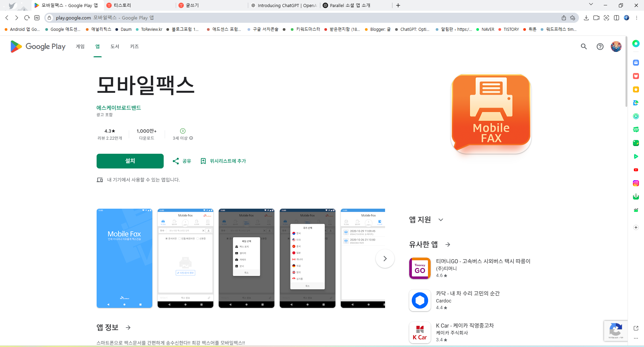Open Google Play help icon
This screenshot has height=347, width=644.
pos(600,47)
